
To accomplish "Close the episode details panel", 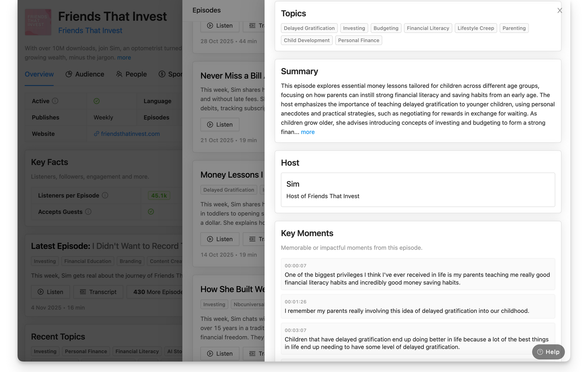I will pos(559,11).
